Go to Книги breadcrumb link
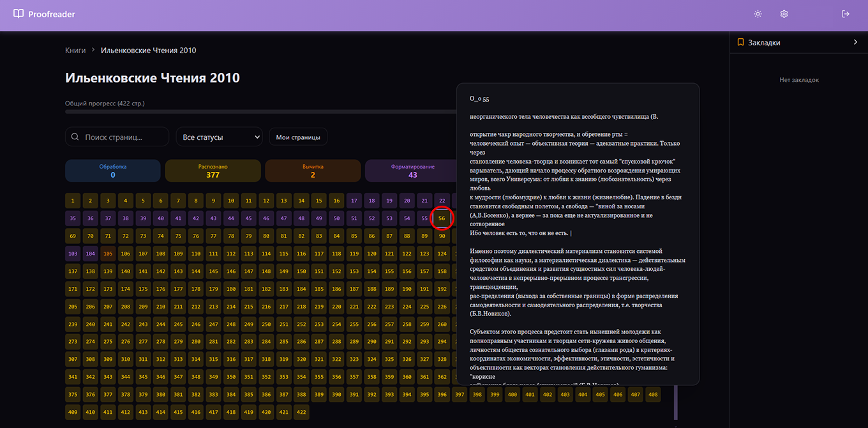Image resolution: width=868 pixels, height=428 pixels. point(75,50)
